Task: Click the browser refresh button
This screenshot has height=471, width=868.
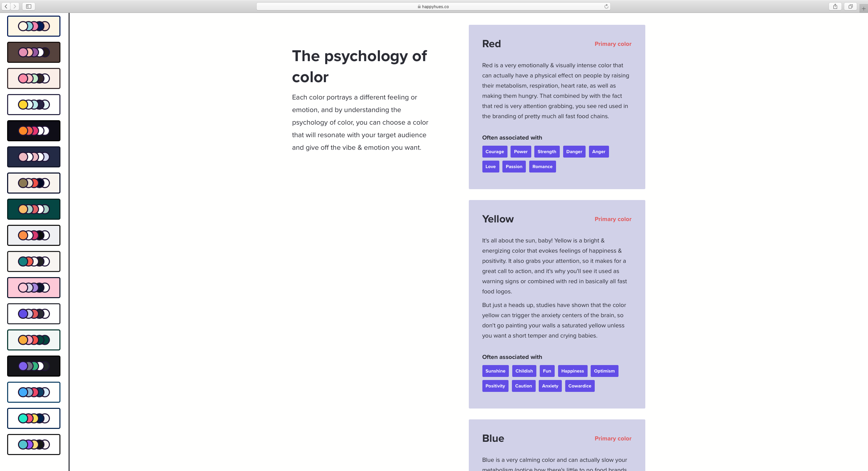Action: tap(607, 6)
